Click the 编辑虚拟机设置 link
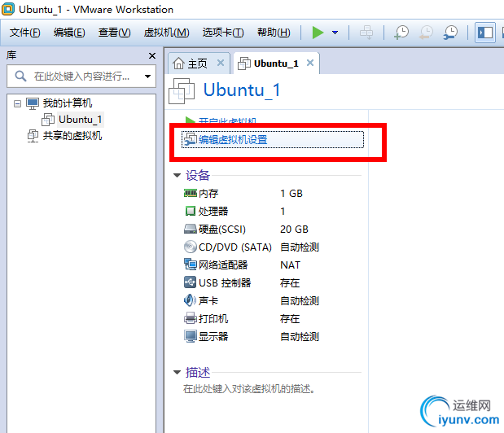This screenshot has width=504, height=433. pos(233,140)
